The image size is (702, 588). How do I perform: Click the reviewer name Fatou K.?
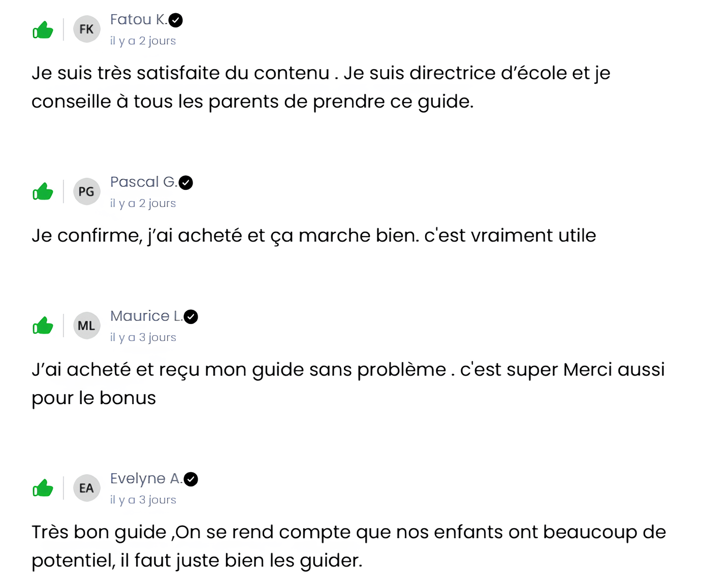[x=138, y=20]
